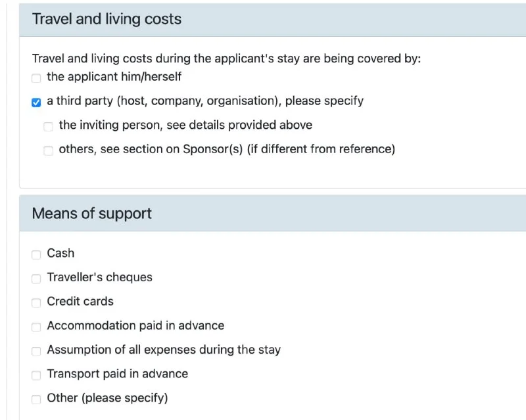This screenshot has height=420, width=526.
Task: Click the 'Accommodation paid in advance' label text
Action: pos(135,325)
